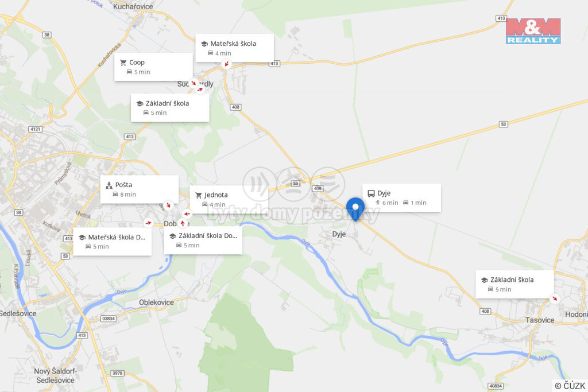Click the red arrow marker below Mateřská škola card
This screenshot has height=392, width=588.
click(x=226, y=64)
